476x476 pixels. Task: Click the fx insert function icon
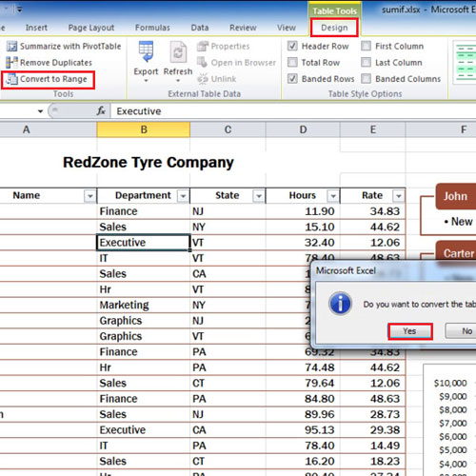click(x=101, y=111)
